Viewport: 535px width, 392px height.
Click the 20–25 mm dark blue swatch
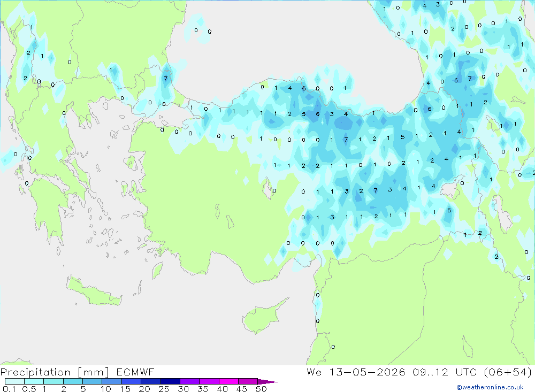151,381
